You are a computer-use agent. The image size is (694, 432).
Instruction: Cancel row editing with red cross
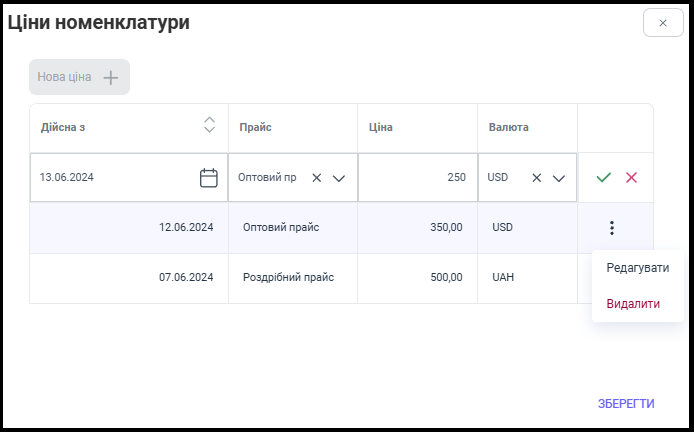(631, 177)
